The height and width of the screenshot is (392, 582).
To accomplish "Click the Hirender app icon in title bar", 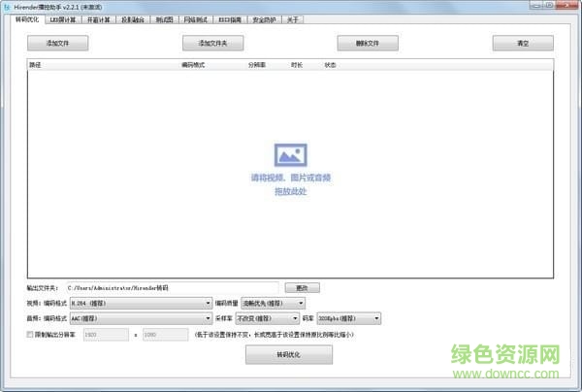I will (x=7, y=6).
